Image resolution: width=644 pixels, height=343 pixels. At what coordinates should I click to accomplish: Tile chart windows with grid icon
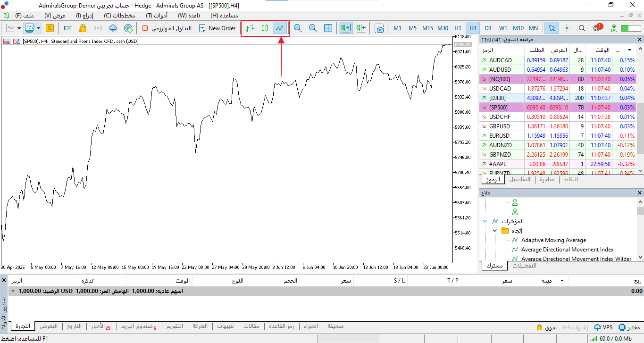coord(328,28)
